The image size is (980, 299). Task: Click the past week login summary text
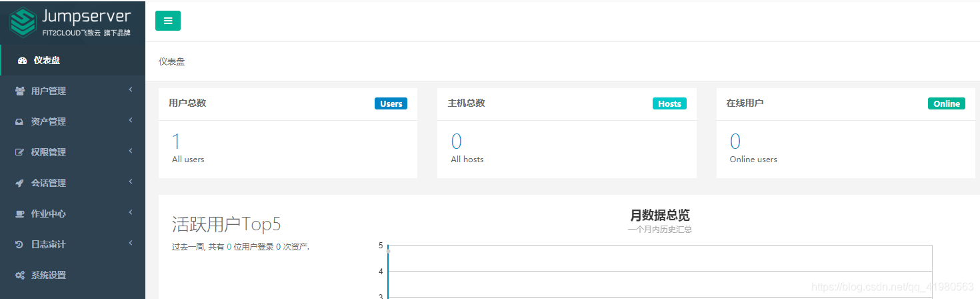(241, 247)
